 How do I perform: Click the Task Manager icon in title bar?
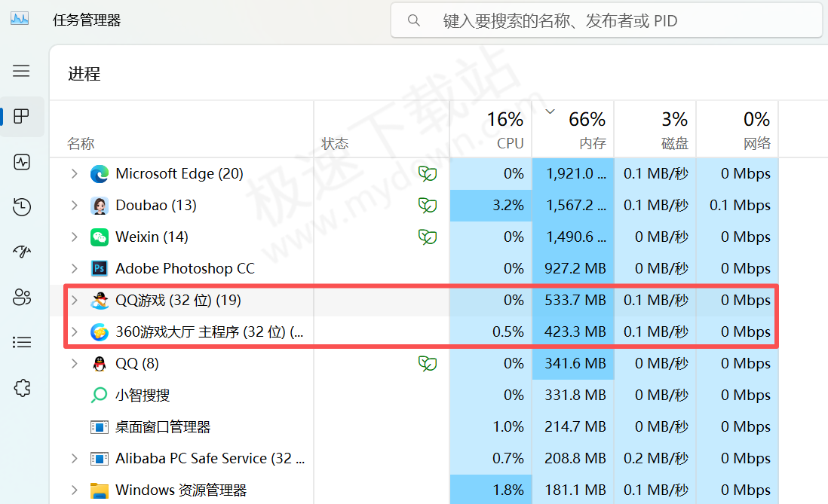20,20
